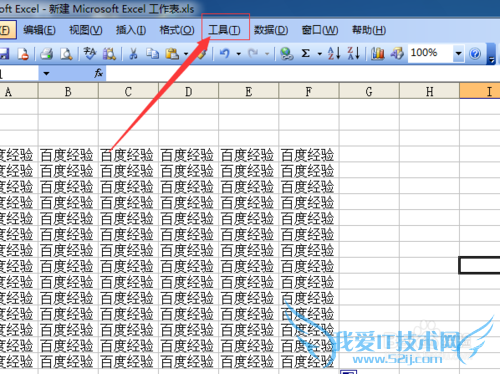The height and width of the screenshot is (374, 500).
Task: Open Print Preview with magnifier icon
Action: [66, 54]
